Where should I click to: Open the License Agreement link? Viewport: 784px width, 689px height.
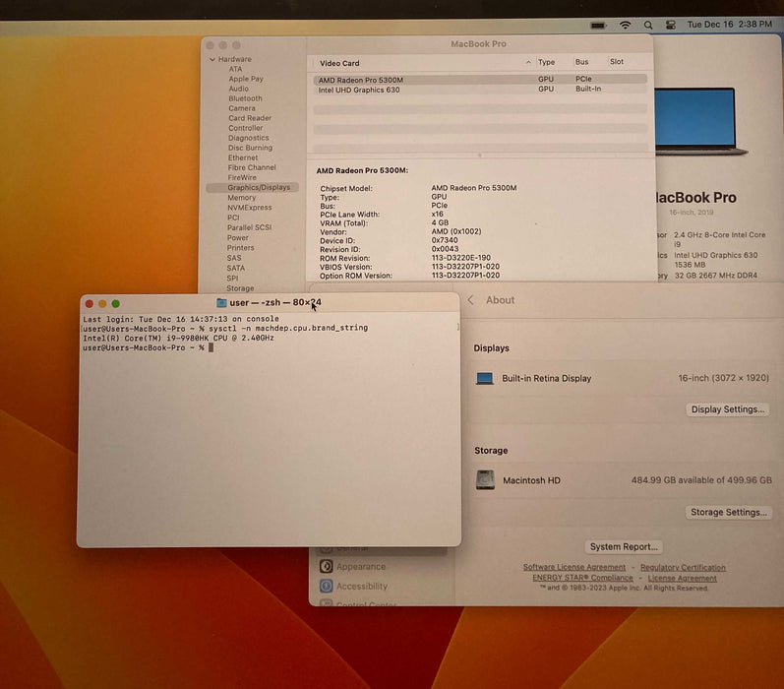click(682, 578)
